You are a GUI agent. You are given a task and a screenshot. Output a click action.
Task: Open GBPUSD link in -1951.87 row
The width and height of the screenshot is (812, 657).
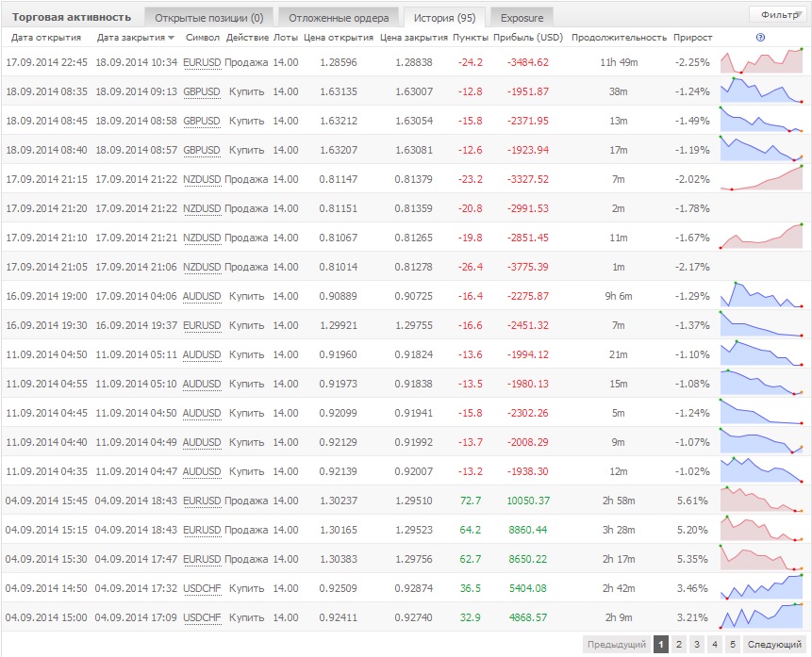pos(202,91)
